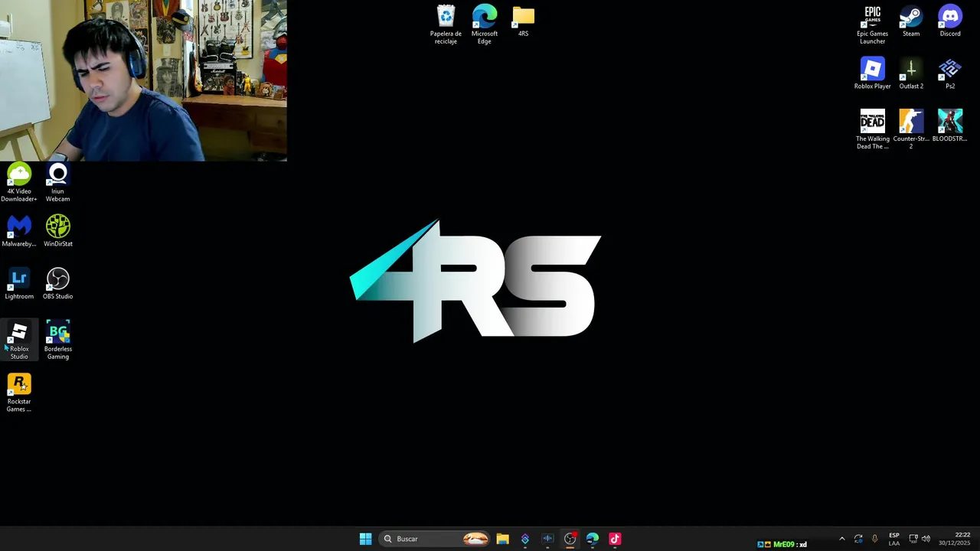The image size is (980, 551).
Task: Select the Iriun Webcam shortcut
Action: pyautogui.click(x=57, y=182)
